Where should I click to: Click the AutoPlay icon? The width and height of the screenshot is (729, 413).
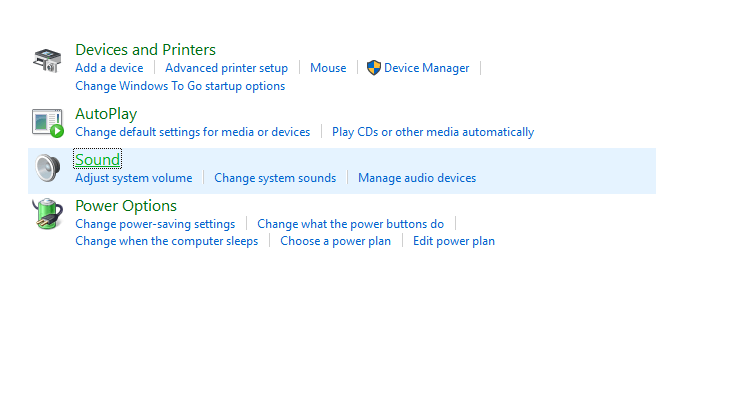[47, 123]
